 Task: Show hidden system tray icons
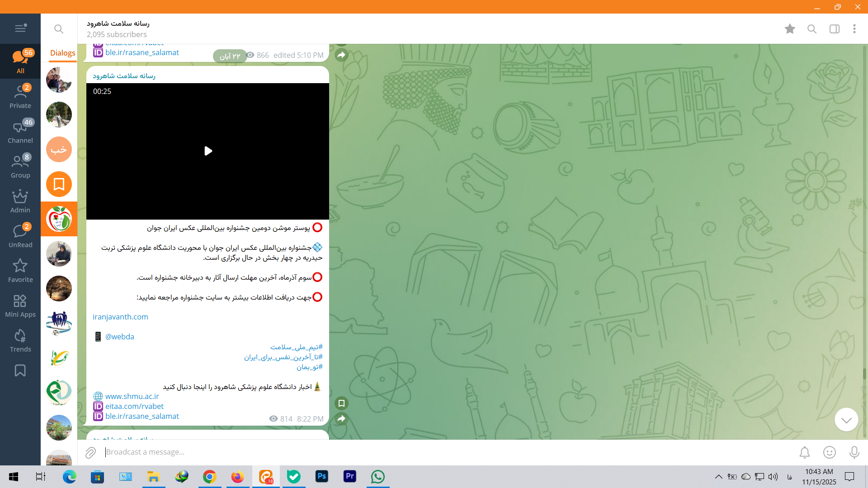(718, 477)
